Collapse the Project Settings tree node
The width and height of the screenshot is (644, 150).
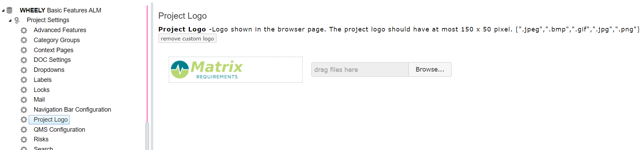click(x=10, y=20)
